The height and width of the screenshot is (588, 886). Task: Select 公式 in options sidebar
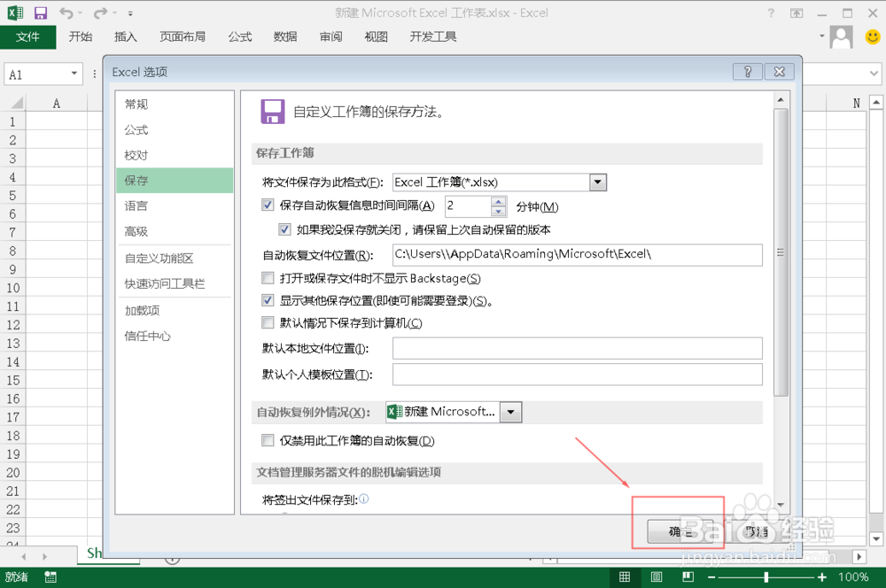coord(175,129)
